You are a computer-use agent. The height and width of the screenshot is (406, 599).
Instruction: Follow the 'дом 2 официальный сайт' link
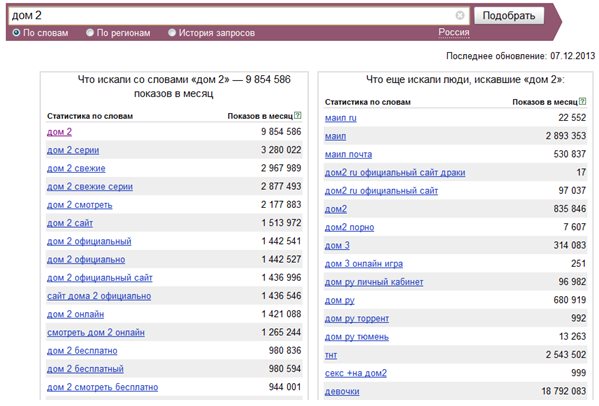(100, 278)
